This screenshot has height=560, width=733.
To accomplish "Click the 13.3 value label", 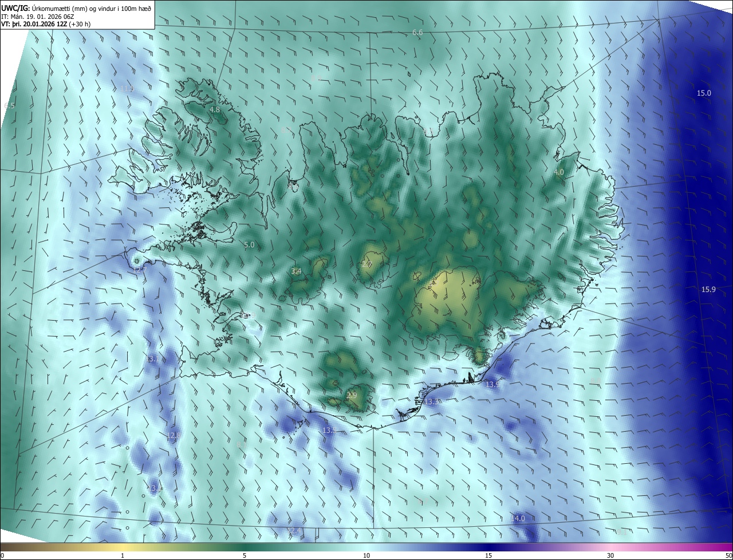I will (432, 401).
